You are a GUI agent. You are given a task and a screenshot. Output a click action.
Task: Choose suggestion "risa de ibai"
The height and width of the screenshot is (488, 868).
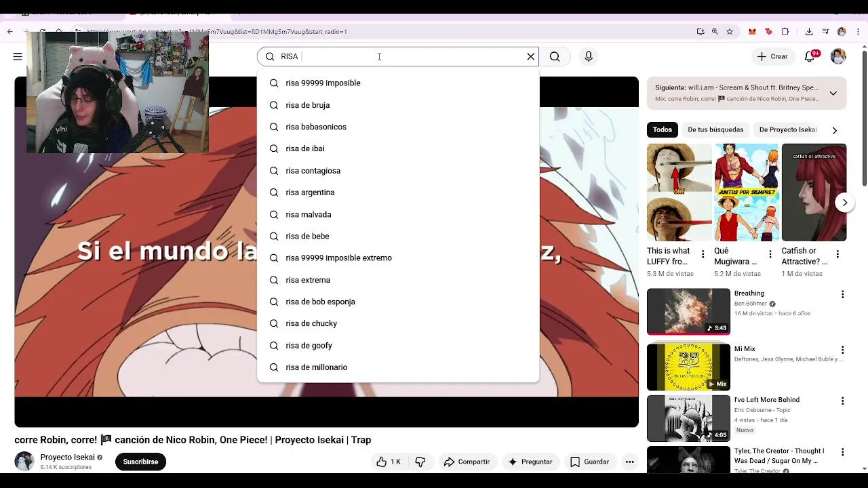point(398,148)
